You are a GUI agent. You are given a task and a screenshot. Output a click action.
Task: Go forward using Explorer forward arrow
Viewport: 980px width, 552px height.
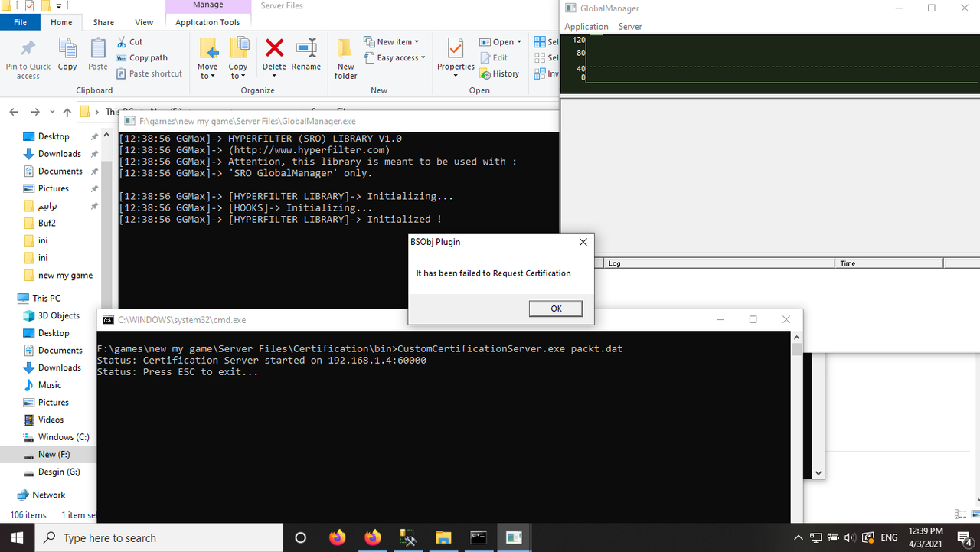(36, 112)
